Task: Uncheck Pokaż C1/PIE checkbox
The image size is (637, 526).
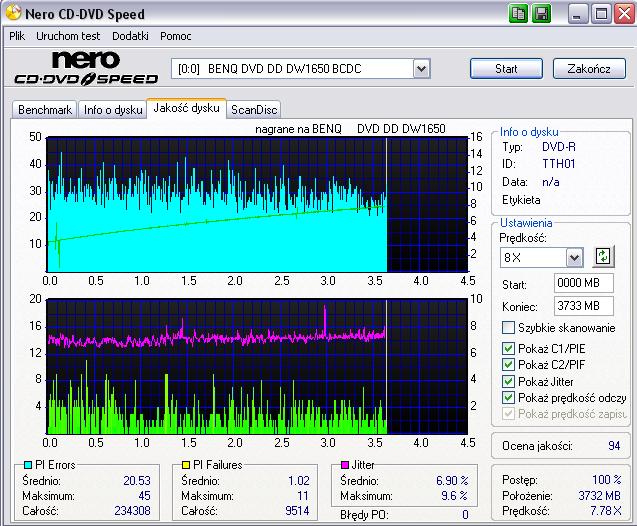Action: coord(508,349)
